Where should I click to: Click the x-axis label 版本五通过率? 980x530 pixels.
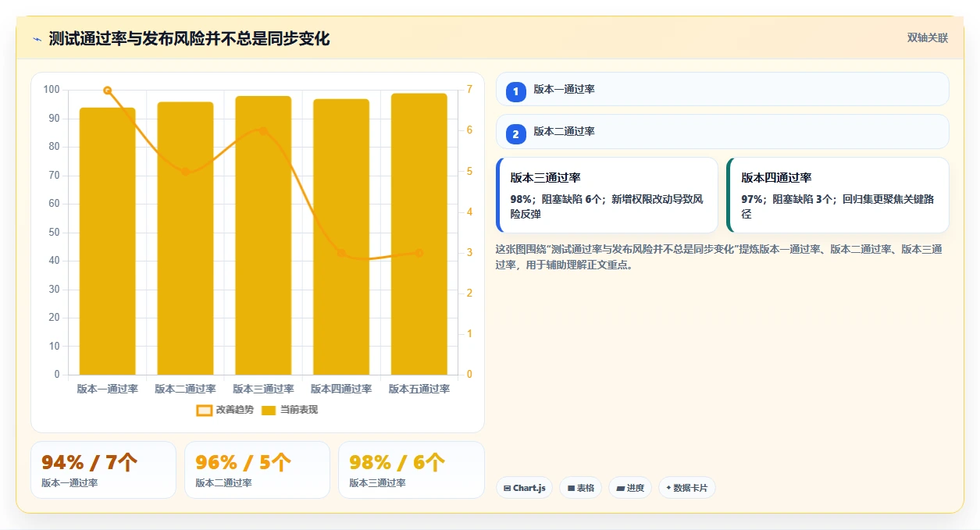pyautogui.click(x=419, y=389)
